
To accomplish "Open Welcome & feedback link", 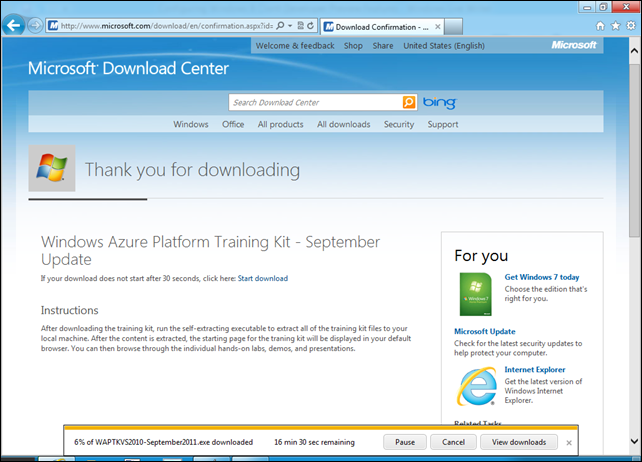I will pos(295,46).
